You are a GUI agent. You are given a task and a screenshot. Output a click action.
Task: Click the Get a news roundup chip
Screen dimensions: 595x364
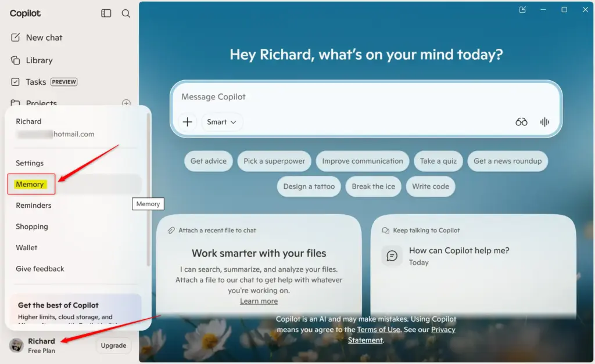(x=508, y=161)
